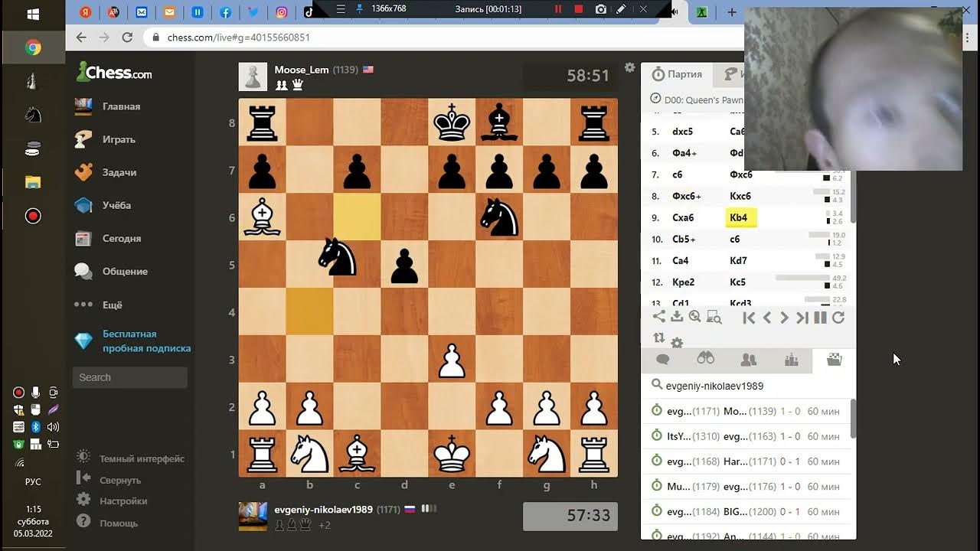This screenshot has width=980, height=551.
Task: Click Moose_Lem avatar thumbnail
Action: click(x=253, y=77)
